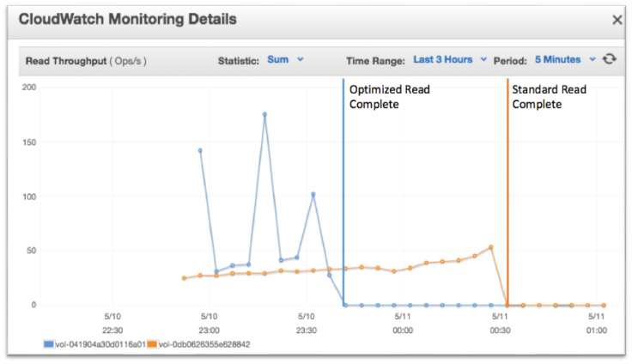Image resolution: width=632 pixels, height=364 pixels.
Task: Click the 5/11 01:00 x-axis label
Action: [x=597, y=324]
